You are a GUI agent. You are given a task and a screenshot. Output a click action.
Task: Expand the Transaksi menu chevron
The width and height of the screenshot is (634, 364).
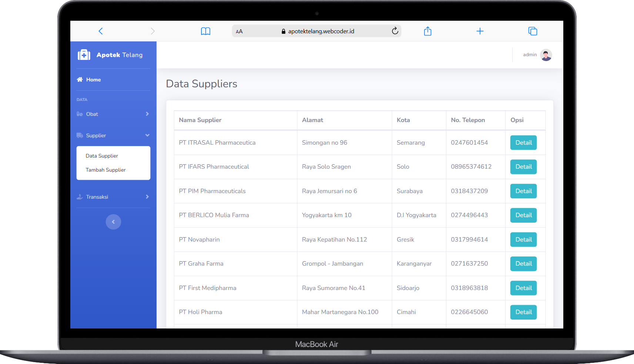coord(147,197)
